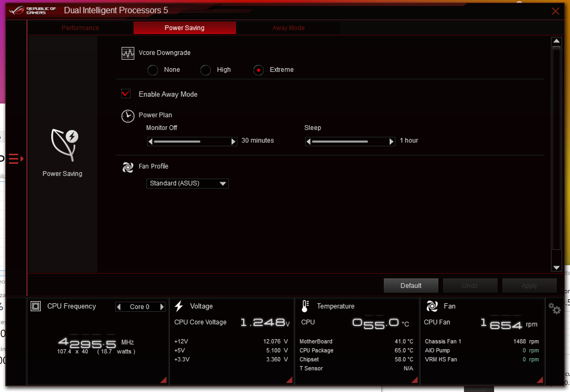
Task: Click the Voltage lightning bolt icon
Action: coord(179,306)
